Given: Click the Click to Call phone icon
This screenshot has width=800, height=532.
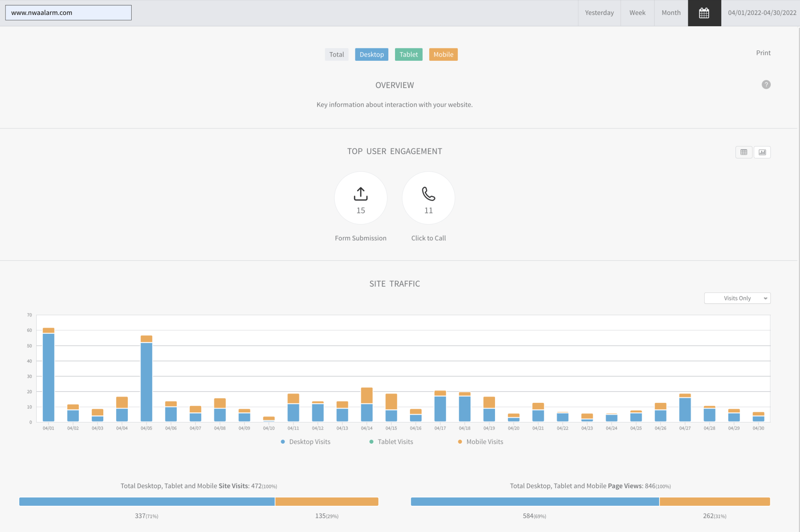Looking at the screenshot, I should tap(428, 194).
